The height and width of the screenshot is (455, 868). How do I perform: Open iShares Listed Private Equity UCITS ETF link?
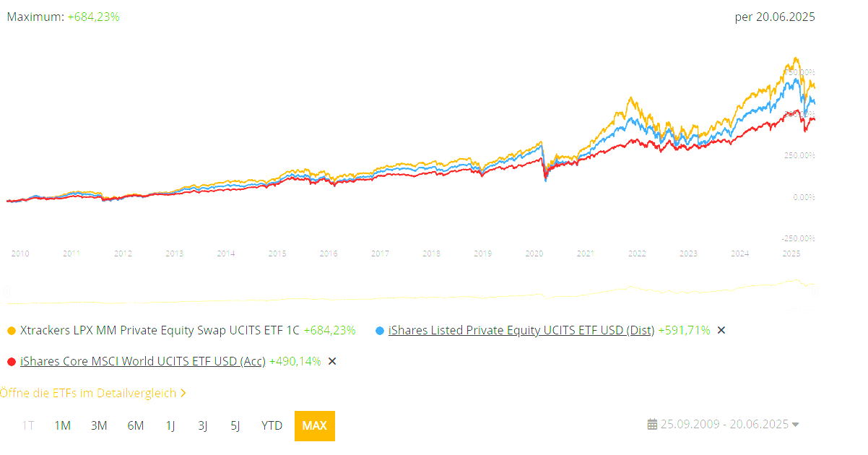521,330
